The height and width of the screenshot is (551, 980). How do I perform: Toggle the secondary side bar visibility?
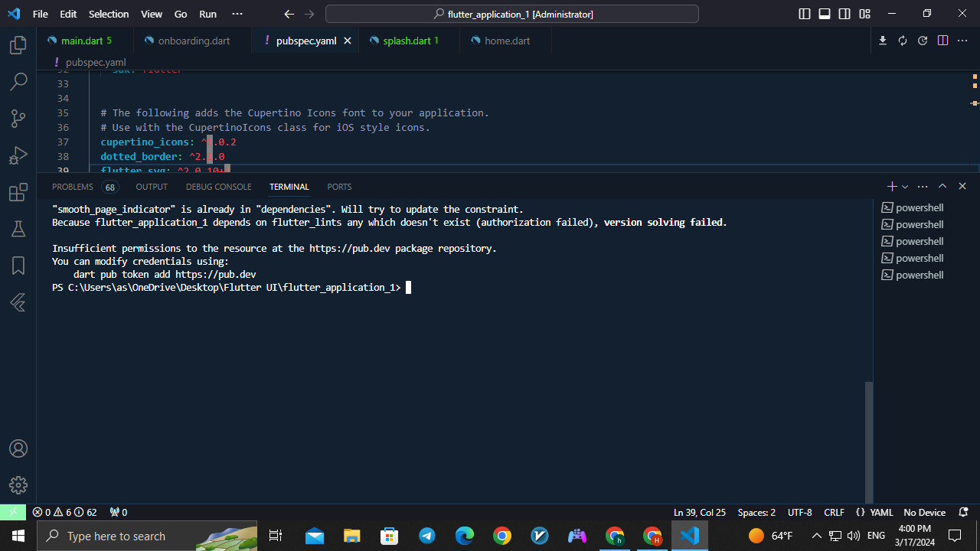coord(844,14)
